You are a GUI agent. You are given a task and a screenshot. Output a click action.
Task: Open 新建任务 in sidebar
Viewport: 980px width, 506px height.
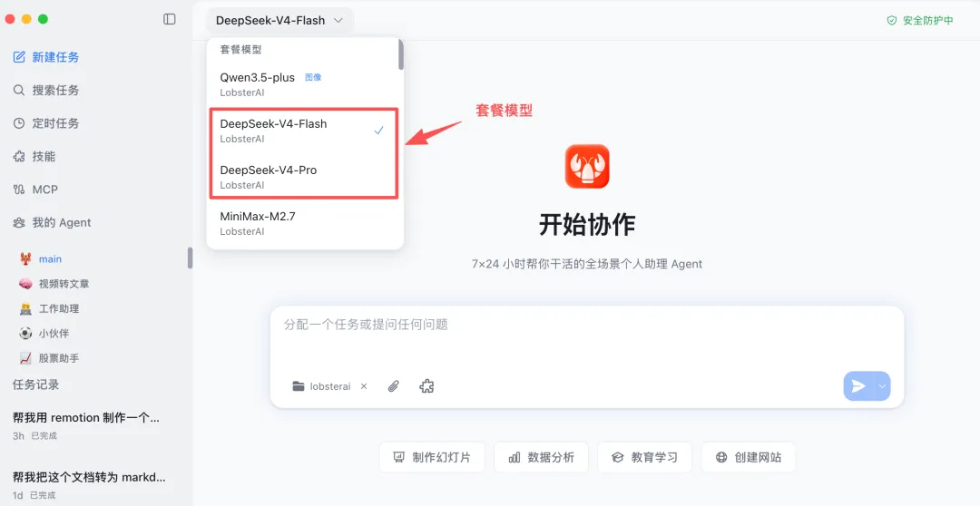55,57
